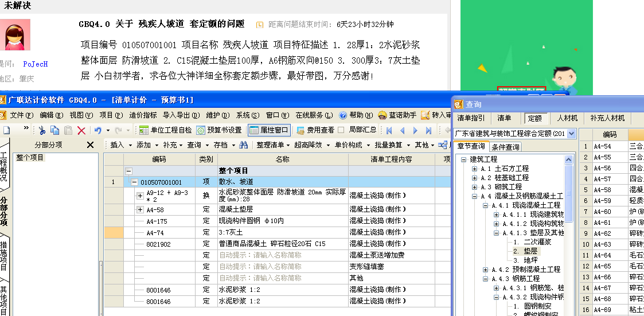
Task: Select A4-58 row in 查询 results table
Action: pos(612,190)
